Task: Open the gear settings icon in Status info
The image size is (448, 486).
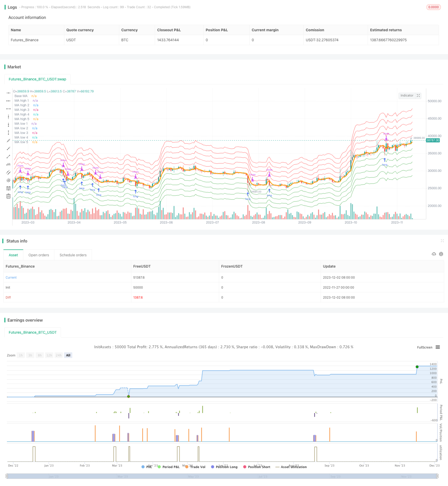Action: tap(441, 254)
